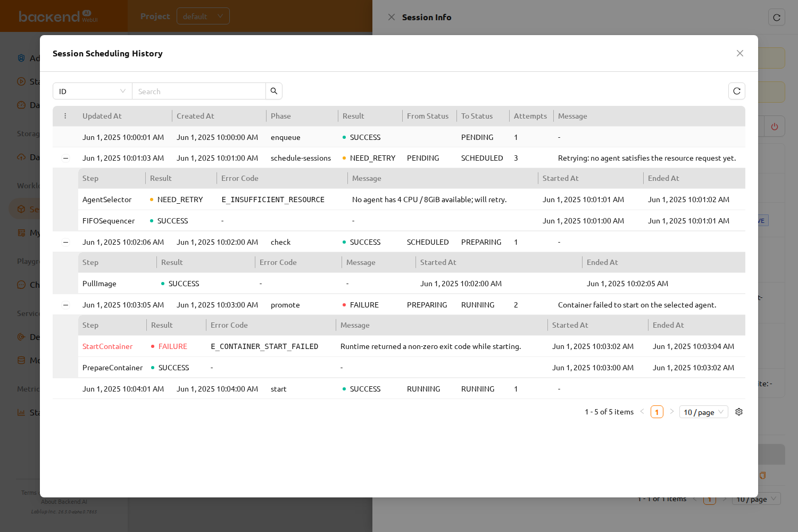Image resolution: width=798 pixels, height=532 pixels.
Task: Collapse the schedule-sessions row
Action: click(x=65, y=158)
